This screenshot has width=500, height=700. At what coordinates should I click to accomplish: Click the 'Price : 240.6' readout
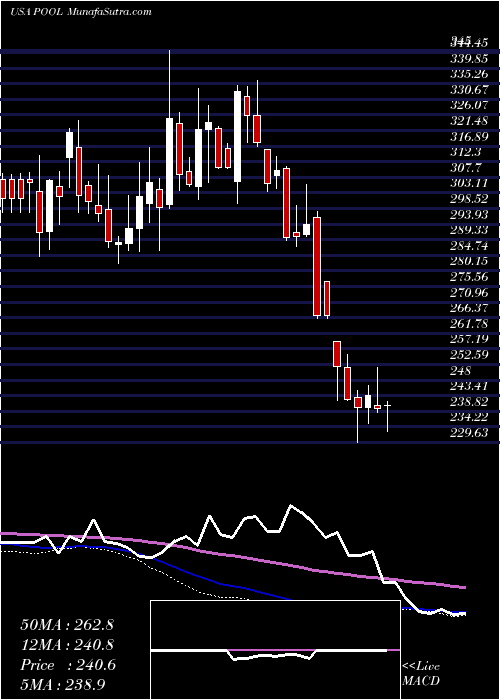coord(68,665)
